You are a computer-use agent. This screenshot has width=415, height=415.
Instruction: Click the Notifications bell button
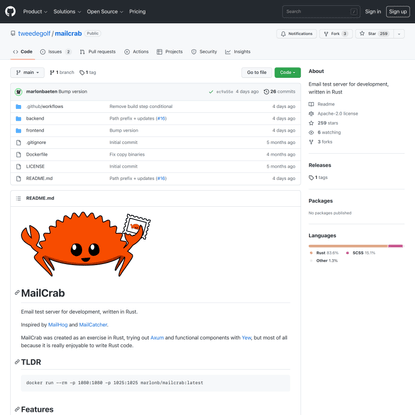(296, 34)
